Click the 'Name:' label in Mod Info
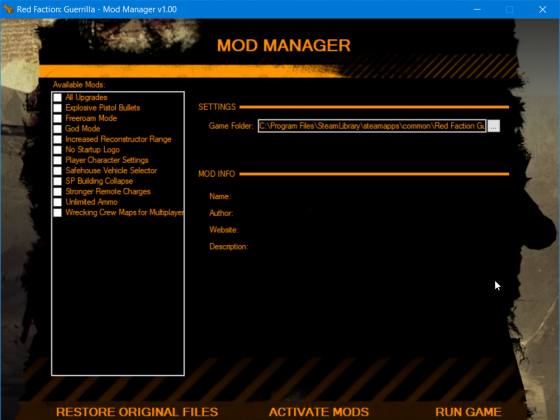 pos(220,196)
